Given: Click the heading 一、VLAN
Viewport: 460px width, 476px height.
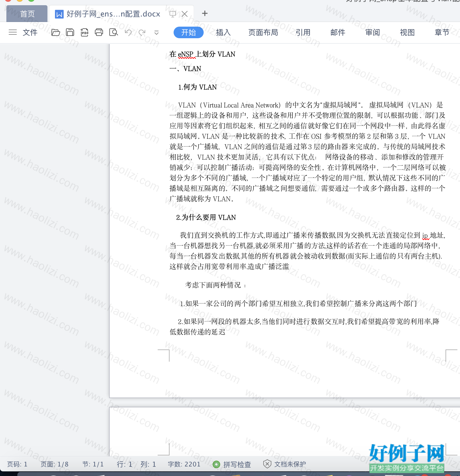Looking at the screenshot, I should click(x=185, y=69).
